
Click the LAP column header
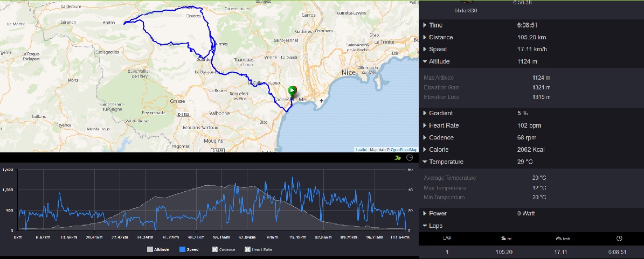(x=447, y=238)
